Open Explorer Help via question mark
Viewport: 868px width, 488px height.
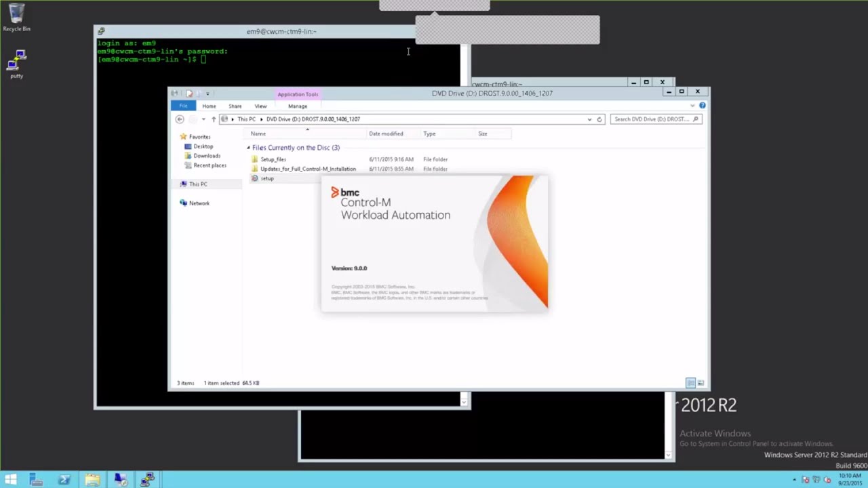(x=703, y=106)
